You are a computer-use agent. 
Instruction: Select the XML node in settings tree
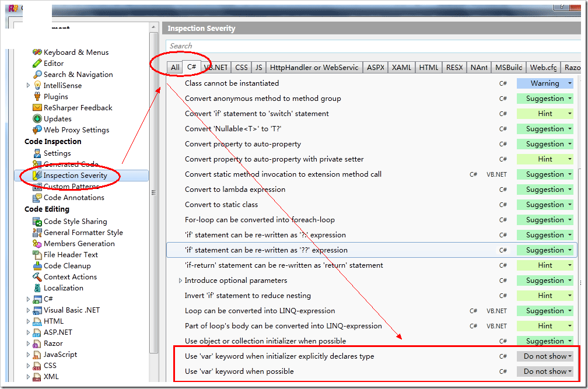pyautogui.click(x=51, y=377)
